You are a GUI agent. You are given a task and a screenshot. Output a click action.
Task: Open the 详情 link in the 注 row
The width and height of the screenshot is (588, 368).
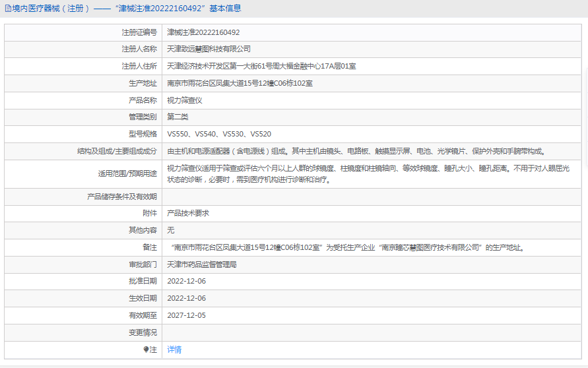click(x=174, y=350)
